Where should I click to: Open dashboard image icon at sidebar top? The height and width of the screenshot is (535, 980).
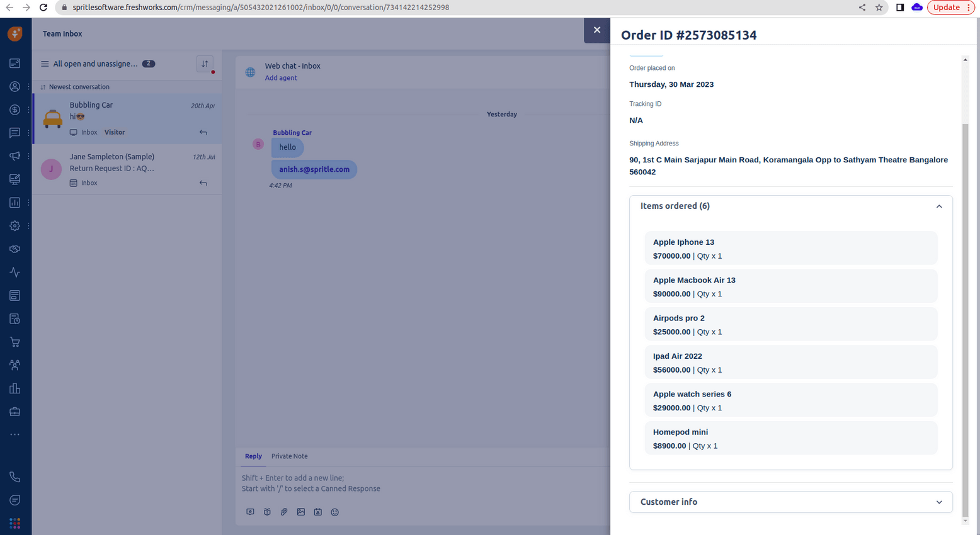(14, 64)
